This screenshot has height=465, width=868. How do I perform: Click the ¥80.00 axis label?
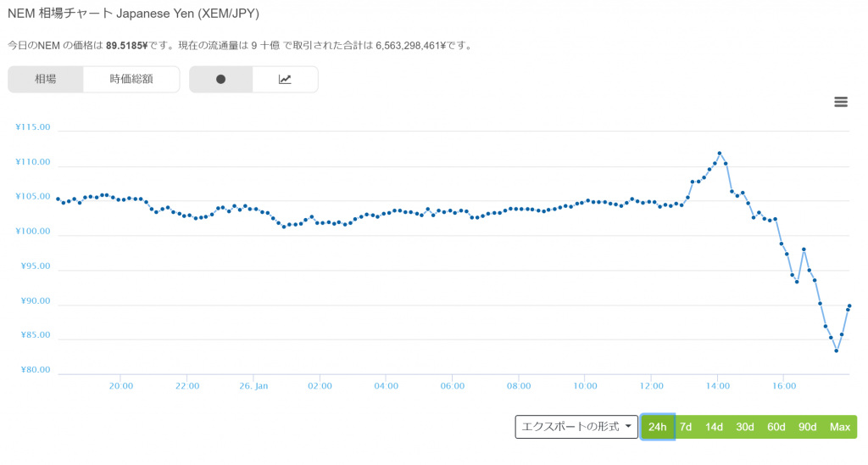[35, 370]
